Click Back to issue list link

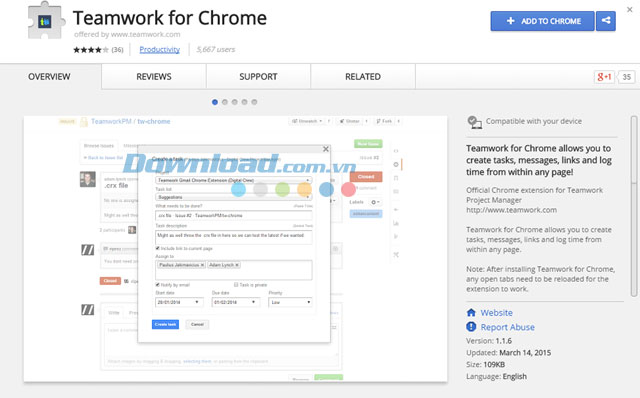[103, 158]
